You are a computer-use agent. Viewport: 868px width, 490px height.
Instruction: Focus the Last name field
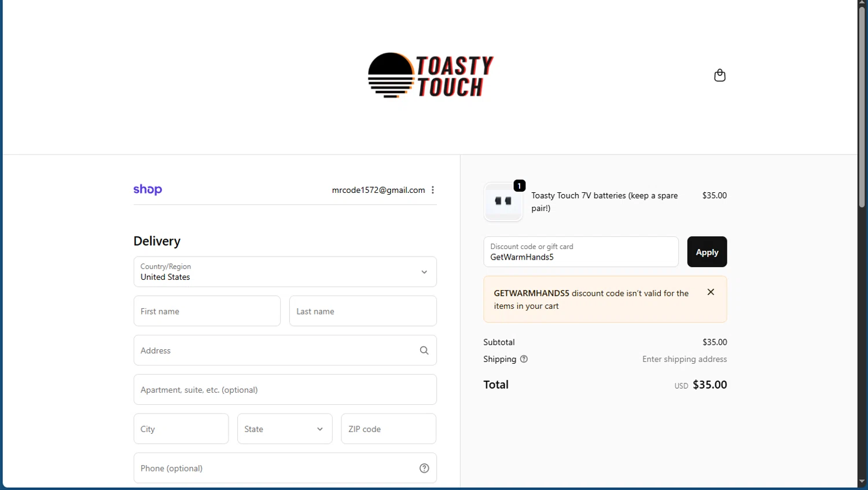363,311
